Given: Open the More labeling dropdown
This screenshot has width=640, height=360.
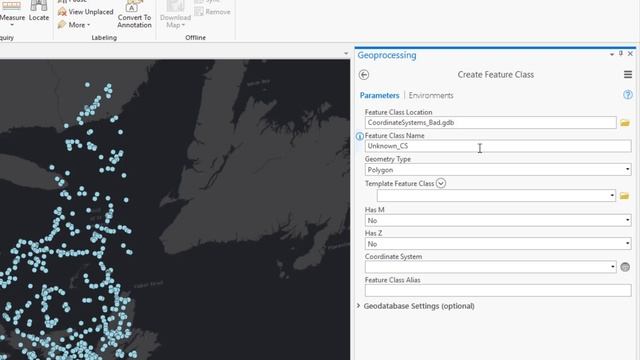Looking at the screenshot, I should [74, 25].
